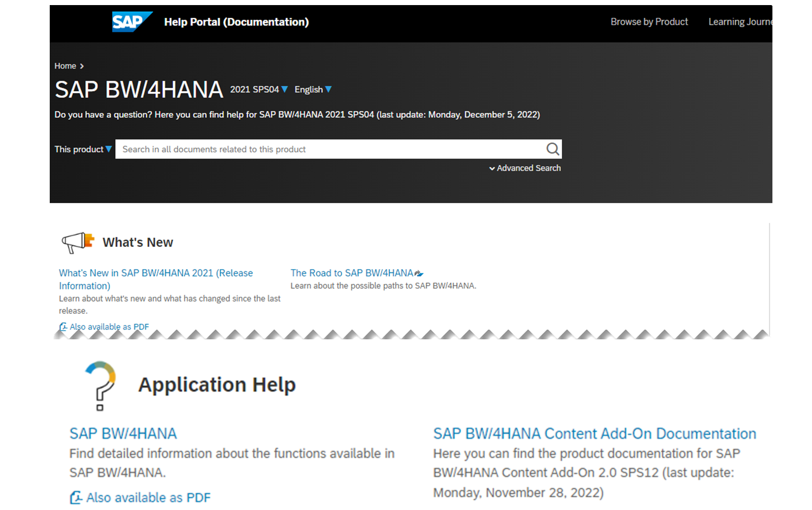This screenshot has height=510, width=812.
Task: Click the Application Help question mark icon
Action: [x=101, y=386]
